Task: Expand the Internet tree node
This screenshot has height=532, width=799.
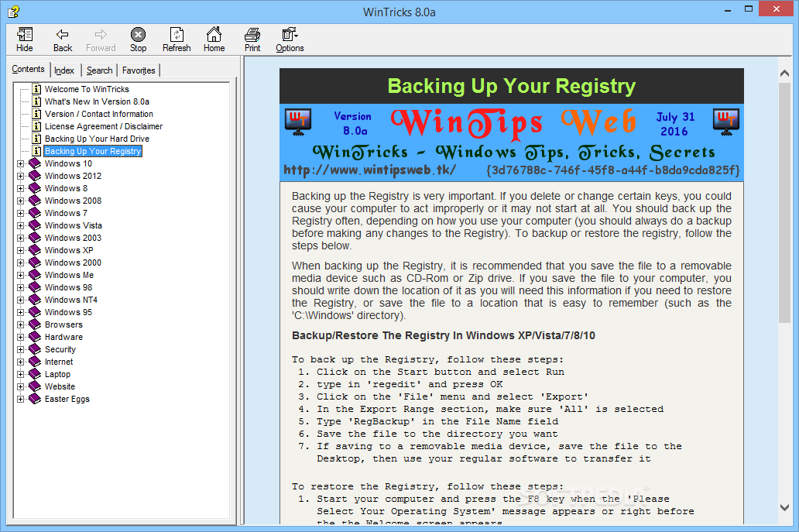Action: point(20,362)
